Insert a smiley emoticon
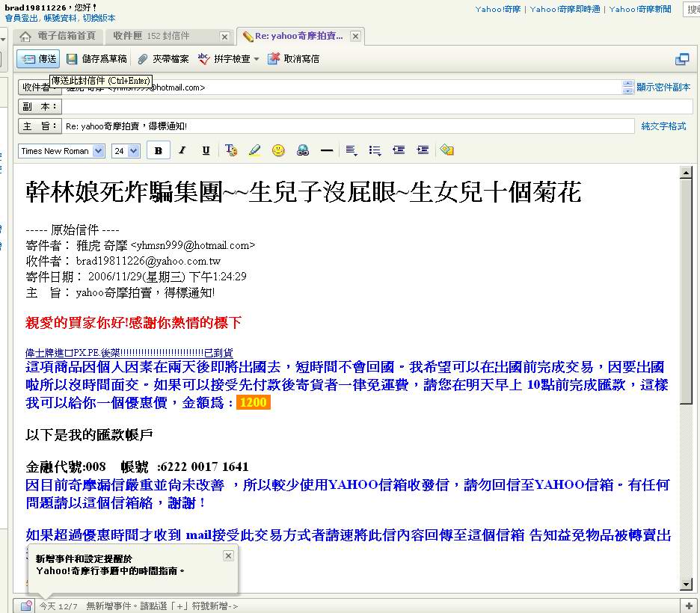The height and width of the screenshot is (613, 700). (278, 150)
